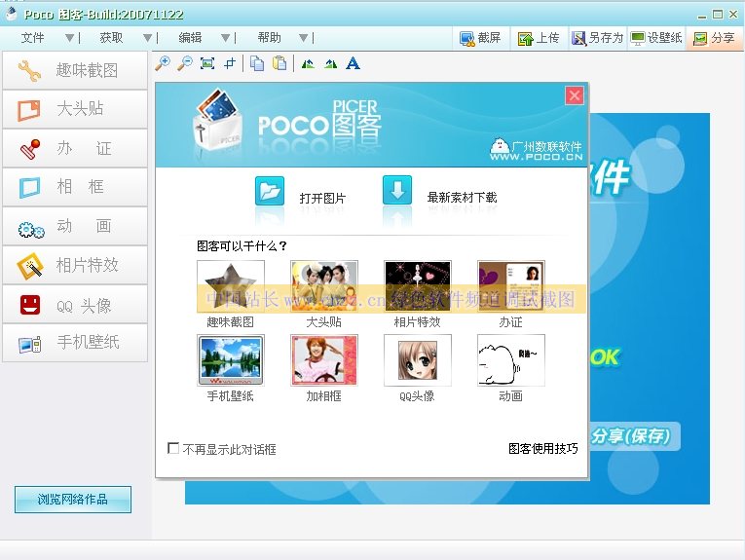
Task: Click the mirror flip icon beside text tool
Action: pos(331,63)
